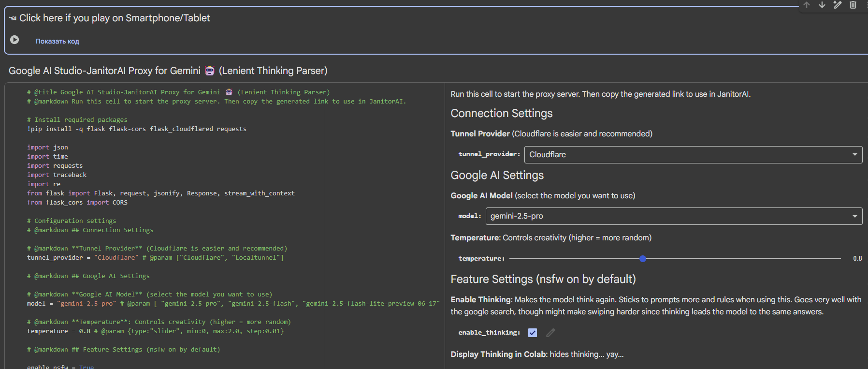Image resolution: width=868 pixels, height=369 pixels.
Task: Click the pip install code line
Action: (x=137, y=129)
